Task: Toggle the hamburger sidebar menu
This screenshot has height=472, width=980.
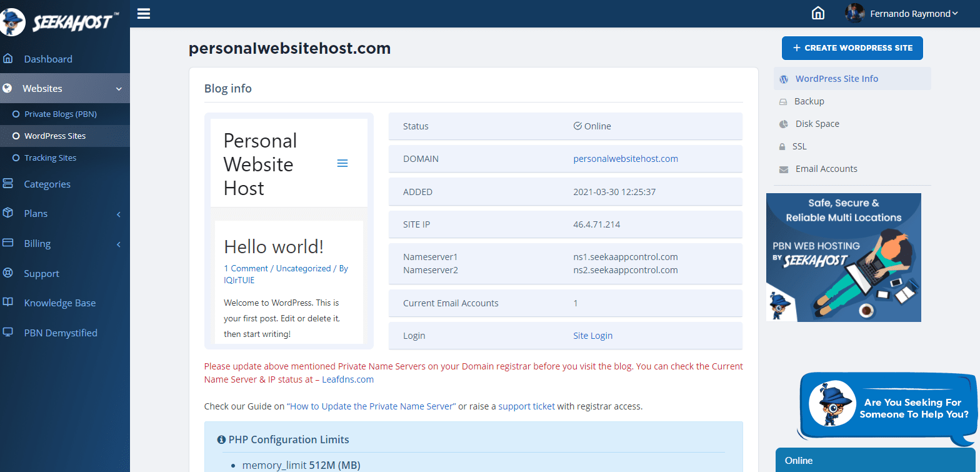Action: point(144,13)
